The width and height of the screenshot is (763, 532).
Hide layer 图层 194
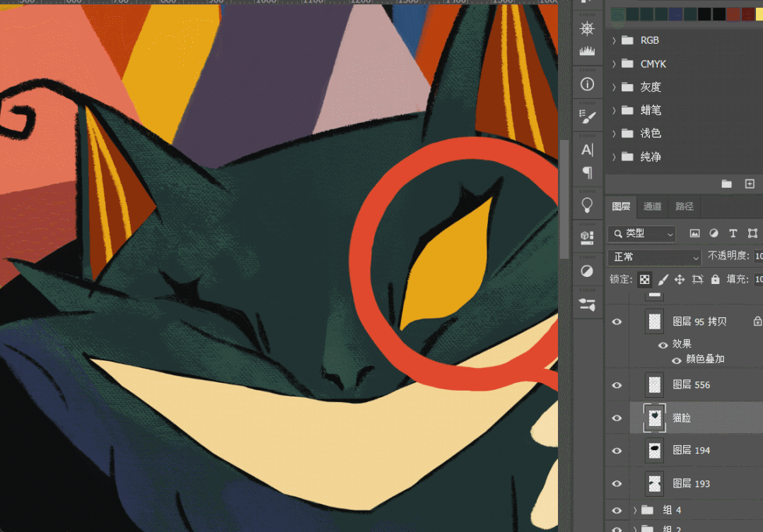tap(617, 451)
